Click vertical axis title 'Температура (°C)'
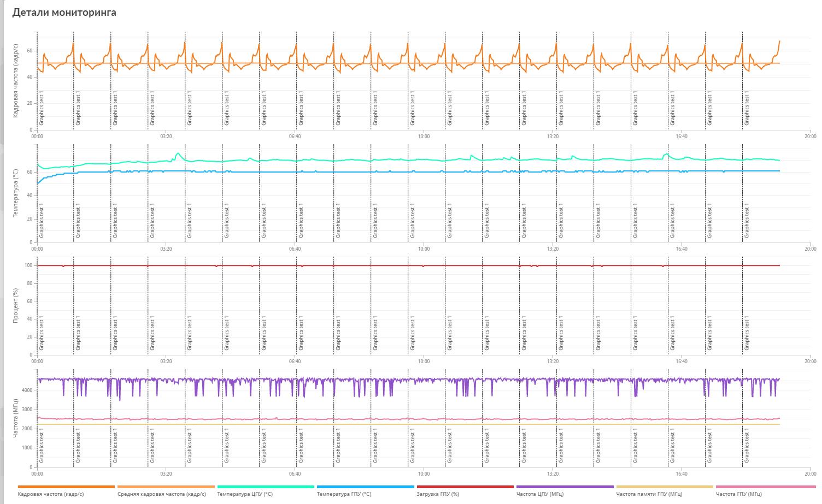This screenshot has height=504, width=822. 16,193
